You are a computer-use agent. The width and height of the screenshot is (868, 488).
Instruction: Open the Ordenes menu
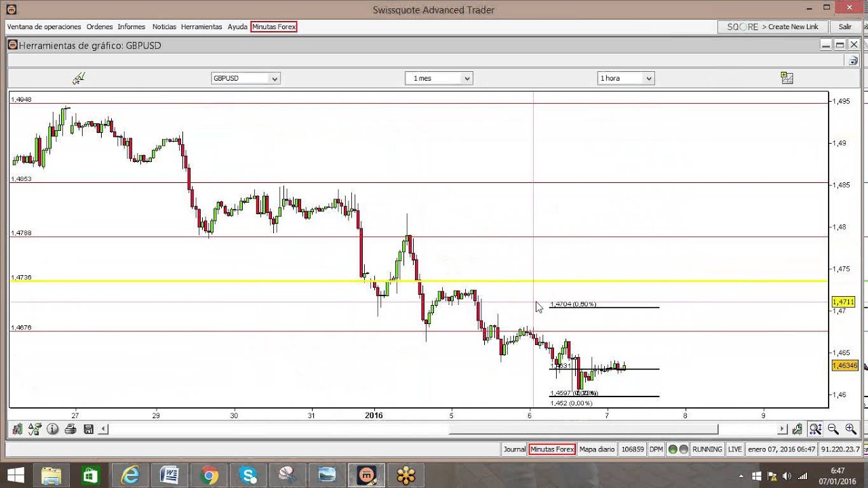point(100,26)
